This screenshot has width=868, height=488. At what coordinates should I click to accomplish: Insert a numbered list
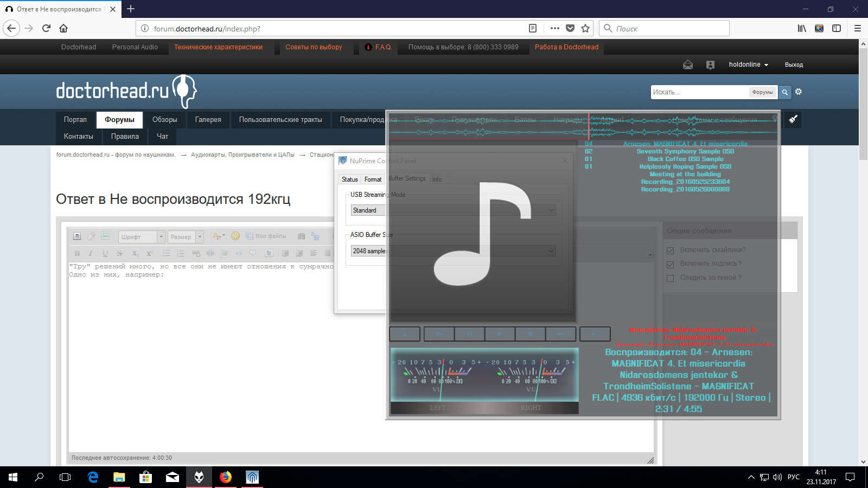coord(181,253)
